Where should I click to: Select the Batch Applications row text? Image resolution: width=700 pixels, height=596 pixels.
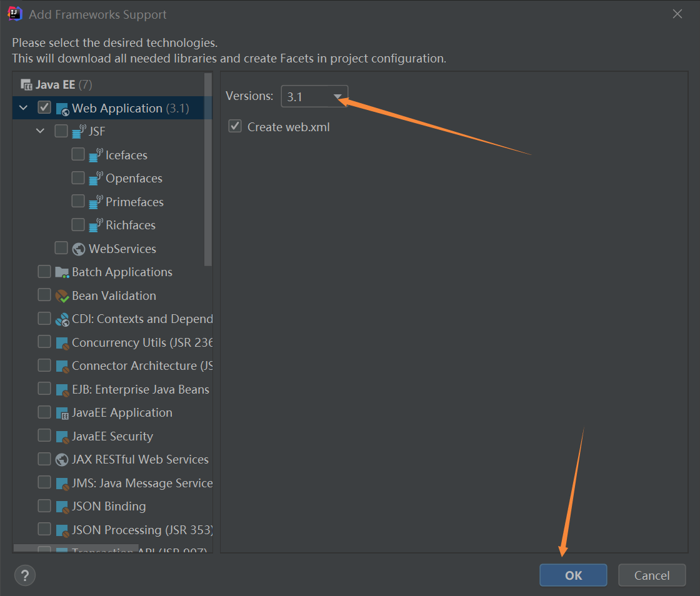click(x=122, y=272)
